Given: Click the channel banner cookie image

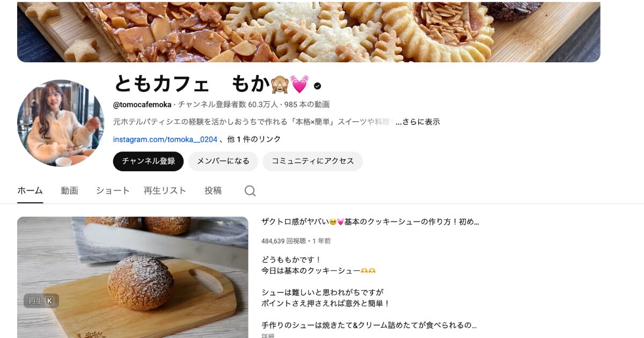Looking at the screenshot, I should pos(309,32).
